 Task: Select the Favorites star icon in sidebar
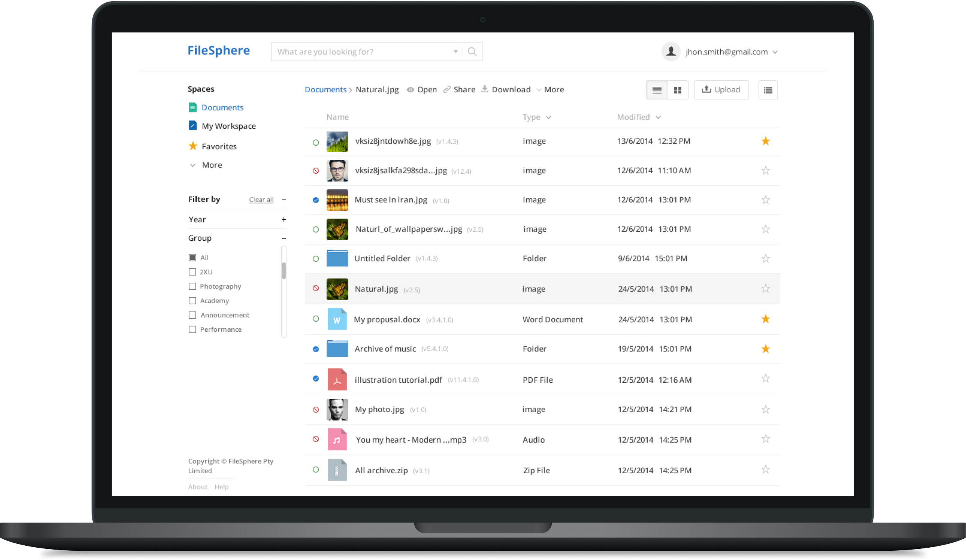pyautogui.click(x=193, y=146)
